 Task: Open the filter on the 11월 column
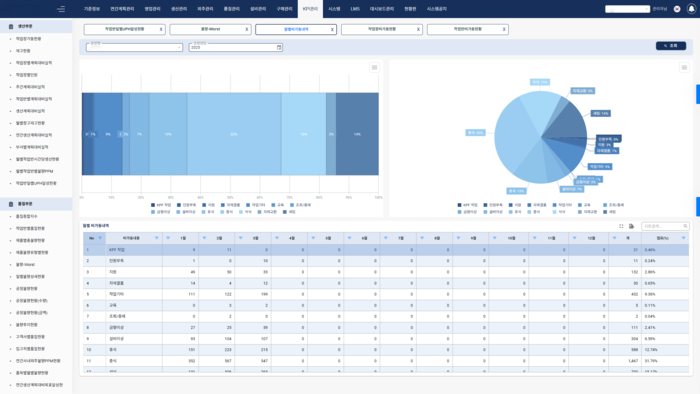coord(534,238)
